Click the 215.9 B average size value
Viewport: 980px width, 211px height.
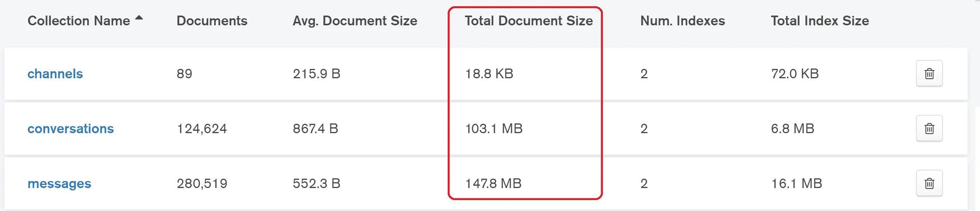[317, 74]
